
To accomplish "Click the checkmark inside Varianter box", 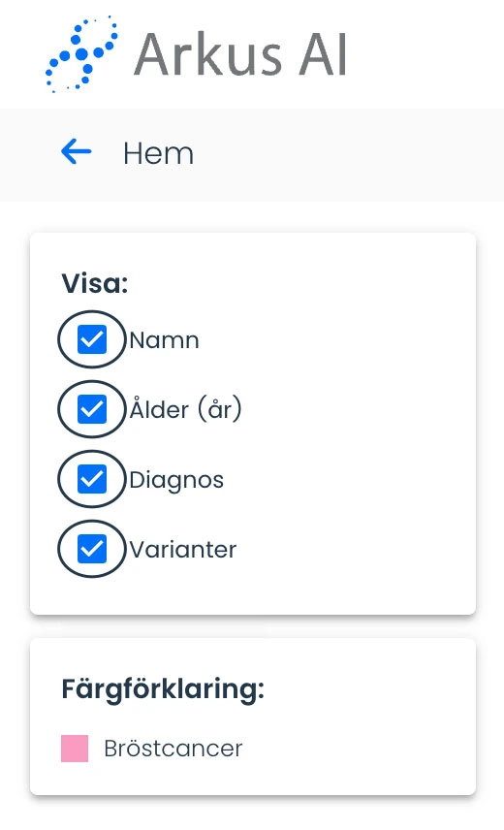I will [92, 549].
